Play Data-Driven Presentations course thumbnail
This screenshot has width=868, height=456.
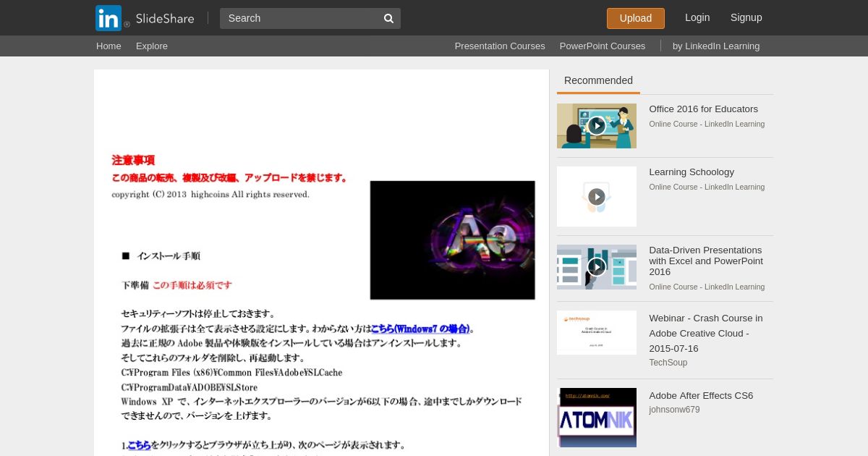pyautogui.click(x=597, y=267)
